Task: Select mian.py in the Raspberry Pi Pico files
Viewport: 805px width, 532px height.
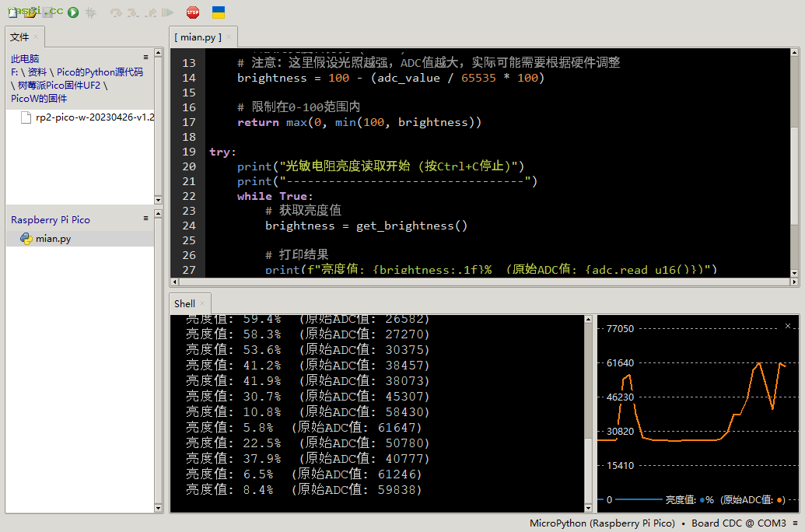Action: point(53,239)
